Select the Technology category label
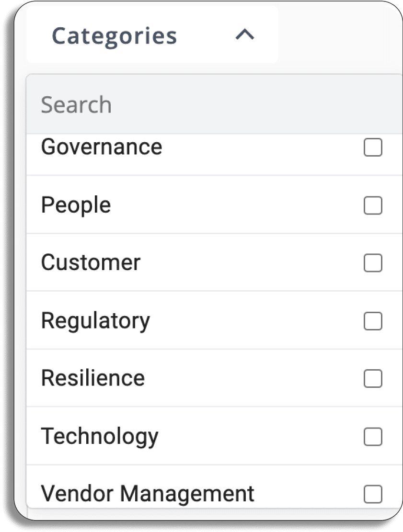 click(x=100, y=436)
